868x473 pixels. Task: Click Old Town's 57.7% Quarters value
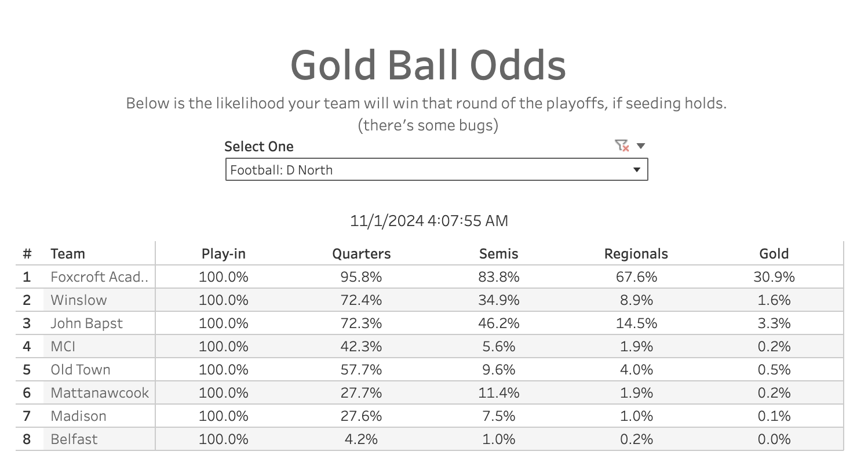pyautogui.click(x=362, y=370)
